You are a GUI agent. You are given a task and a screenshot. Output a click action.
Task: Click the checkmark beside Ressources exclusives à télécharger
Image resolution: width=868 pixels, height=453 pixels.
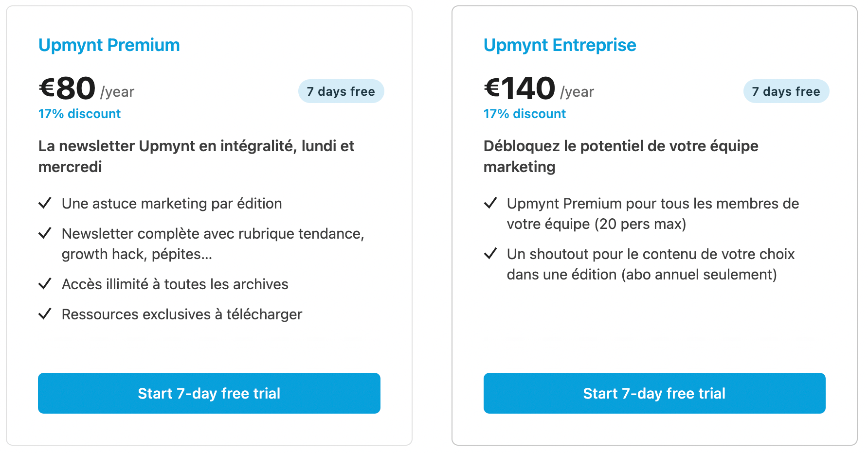(45, 314)
